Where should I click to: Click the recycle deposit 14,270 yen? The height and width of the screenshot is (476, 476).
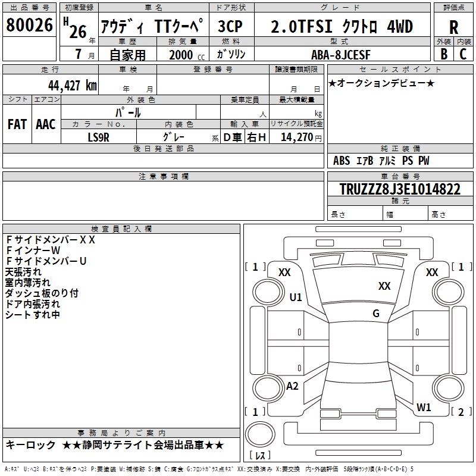pyautogui.click(x=301, y=137)
